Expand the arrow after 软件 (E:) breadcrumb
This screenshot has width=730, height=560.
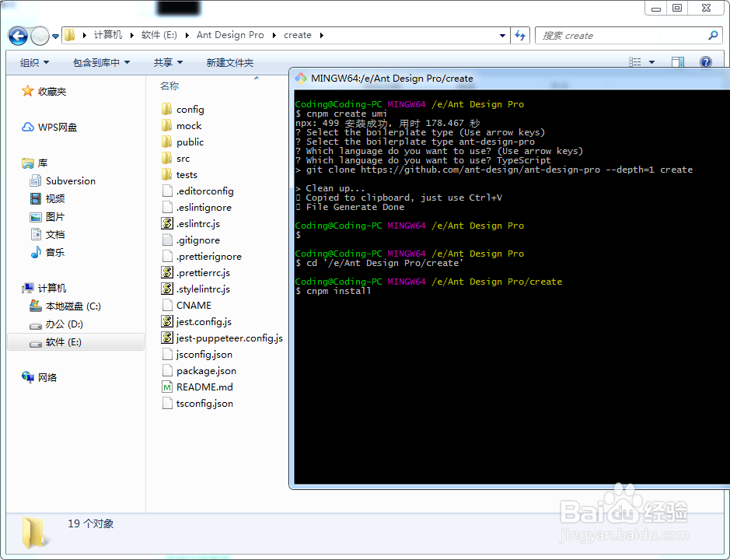coord(187,36)
